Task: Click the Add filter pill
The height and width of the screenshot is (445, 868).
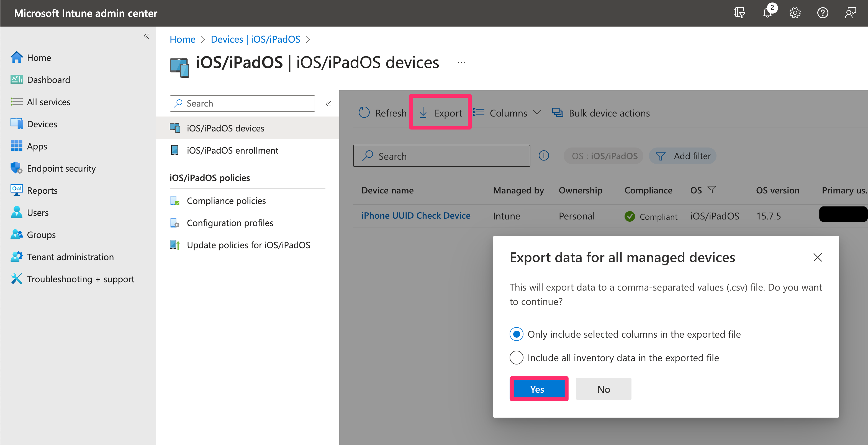Action: [683, 156]
